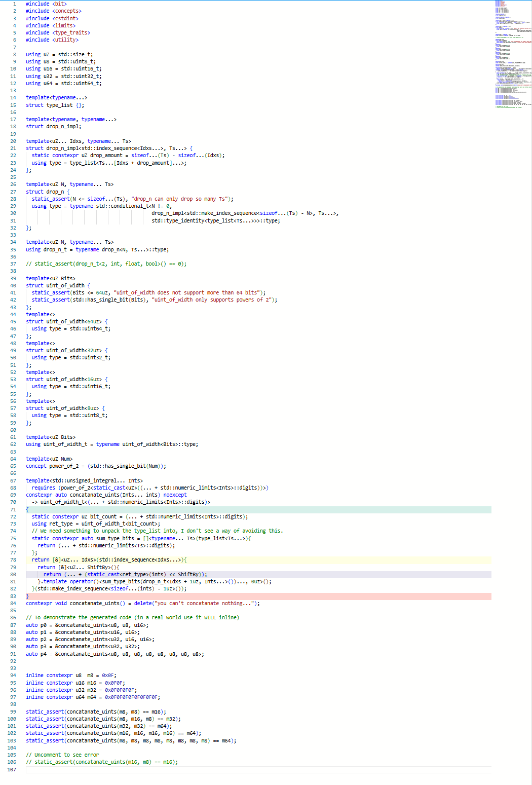Click 'using u64 = std::uint64_t;' line
The height and width of the screenshot is (785, 532).
click(x=64, y=84)
